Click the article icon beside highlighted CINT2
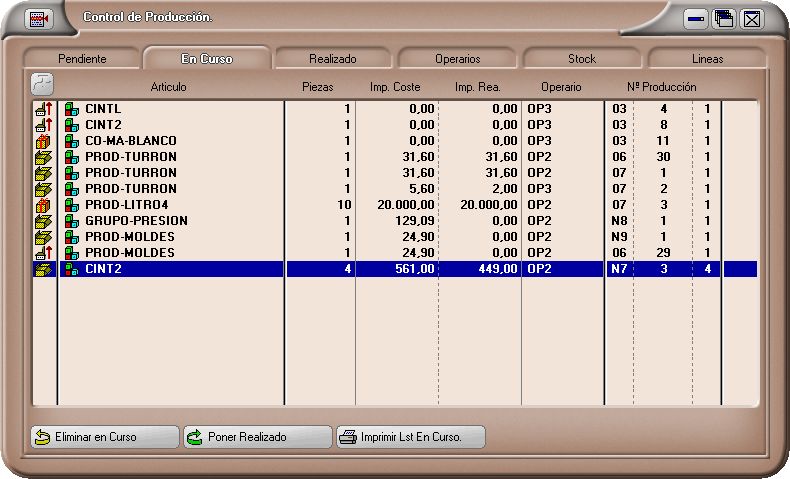 (72, 269)
